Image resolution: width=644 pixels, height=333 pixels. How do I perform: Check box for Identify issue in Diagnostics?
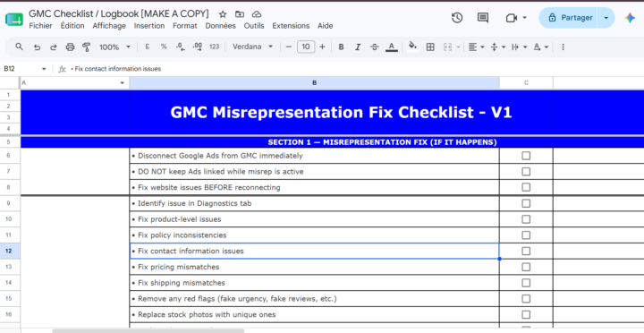pyautogui.click(x=526, y=203)
